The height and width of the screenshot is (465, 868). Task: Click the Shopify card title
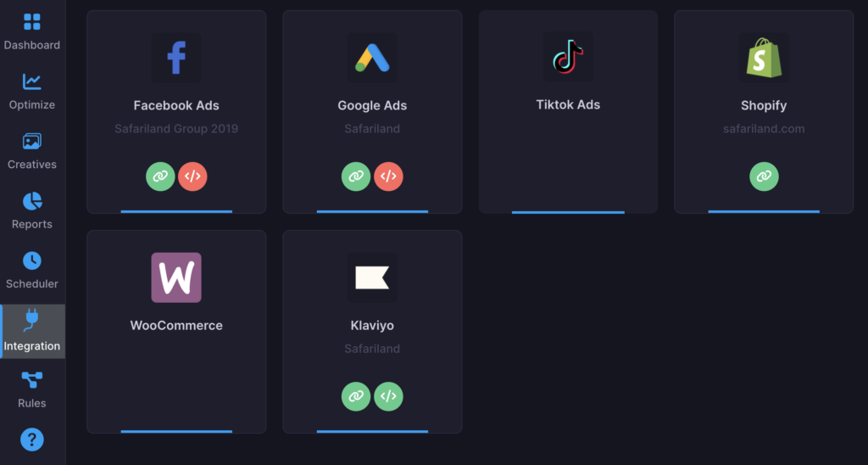click(x=764, y=105)
